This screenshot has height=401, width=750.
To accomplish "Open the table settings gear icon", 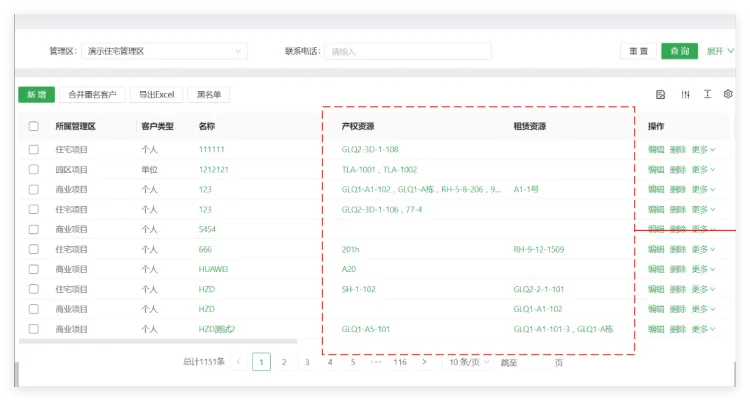I will point(728,94).
